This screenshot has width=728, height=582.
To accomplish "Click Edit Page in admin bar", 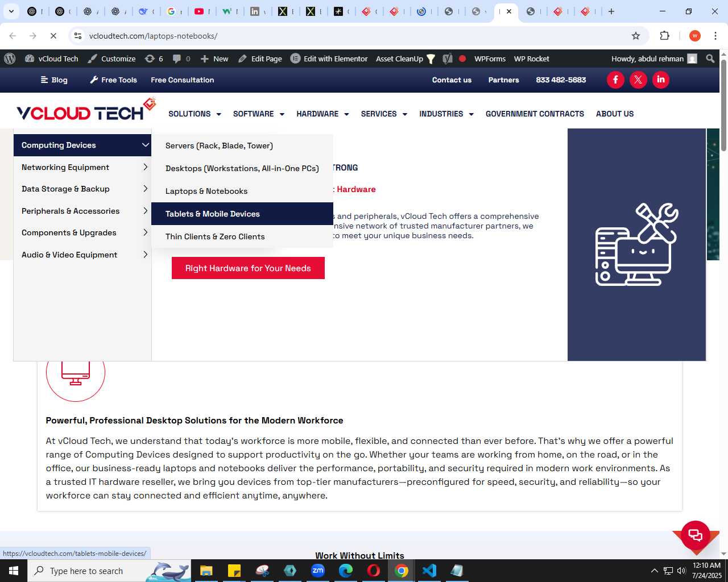I will [x=260, y=59].
